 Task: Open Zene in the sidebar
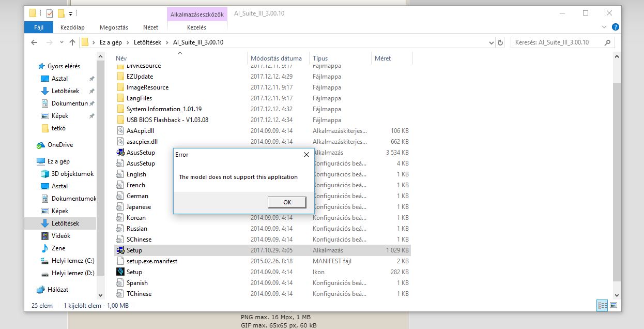coord(58,248)
